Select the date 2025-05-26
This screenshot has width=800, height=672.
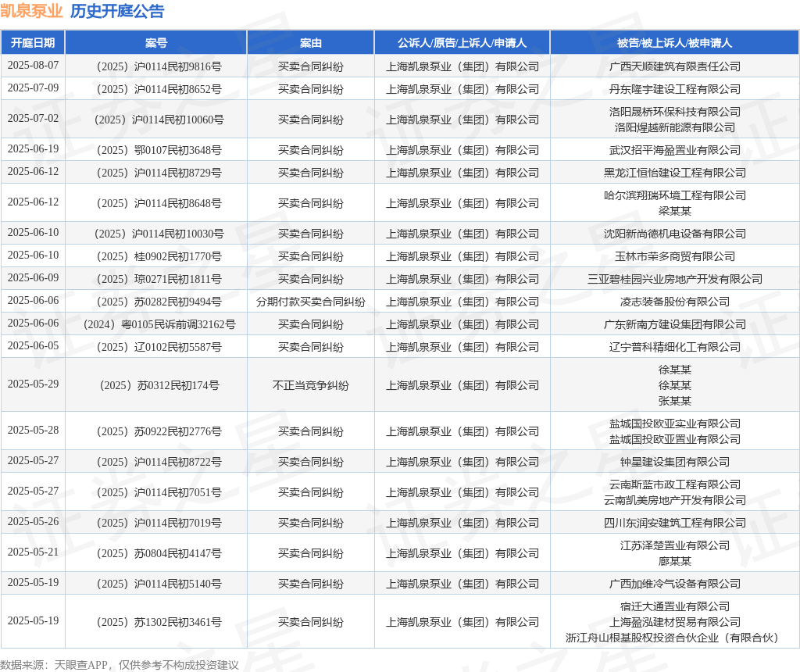pyautogui.click(x=33, y=521)
